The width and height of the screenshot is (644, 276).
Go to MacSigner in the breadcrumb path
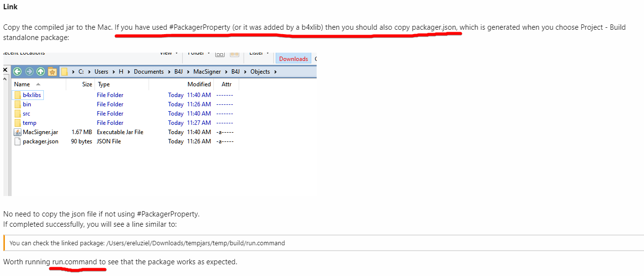207,72
